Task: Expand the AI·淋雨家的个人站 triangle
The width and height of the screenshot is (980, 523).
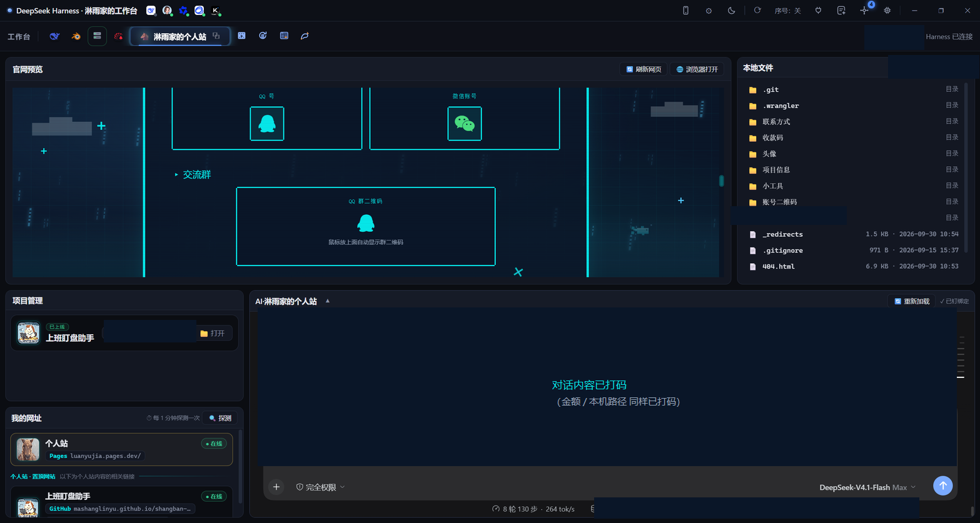Action: click(x=328, y=301)
